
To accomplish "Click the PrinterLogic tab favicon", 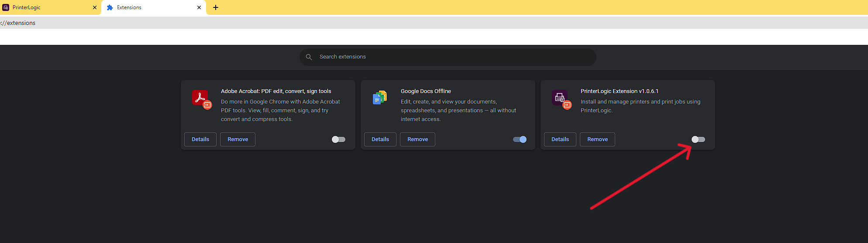I will [x=6, y=7].
